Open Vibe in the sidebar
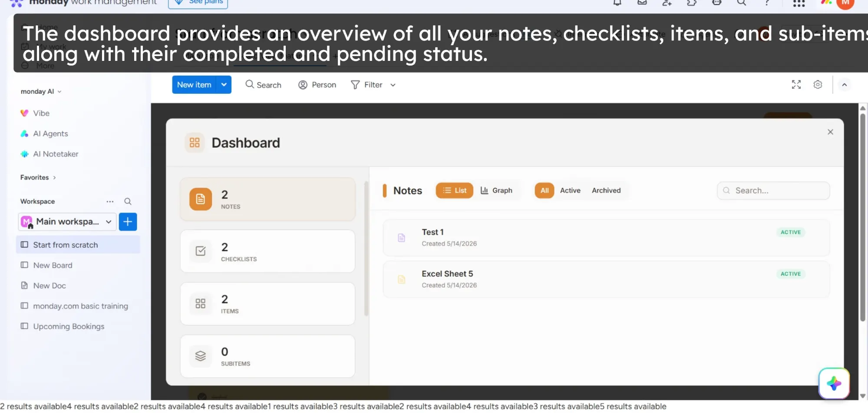This screenshot has width=868, height=413. pyautogui.click(x=41, y=113)
